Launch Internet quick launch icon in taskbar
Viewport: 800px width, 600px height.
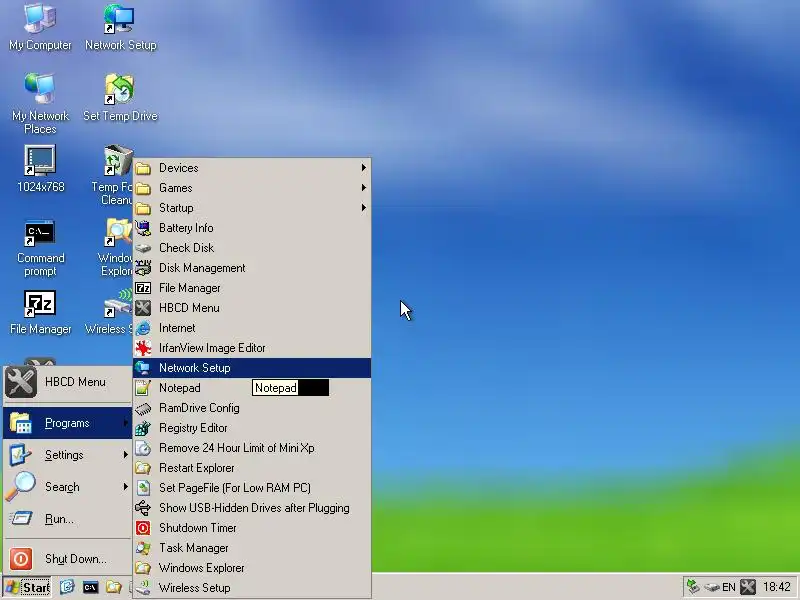(67, 587)
